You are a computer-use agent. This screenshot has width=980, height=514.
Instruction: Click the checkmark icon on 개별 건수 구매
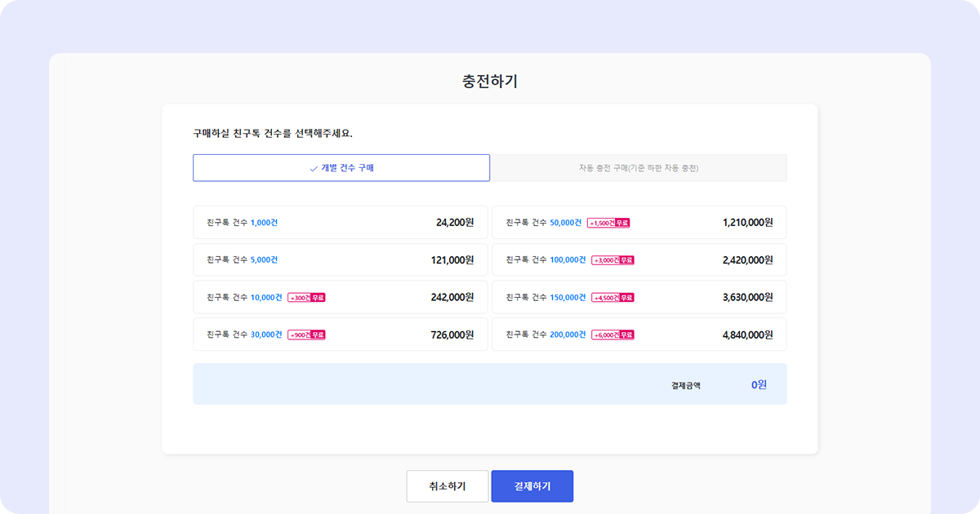click(x=314, y=168)
